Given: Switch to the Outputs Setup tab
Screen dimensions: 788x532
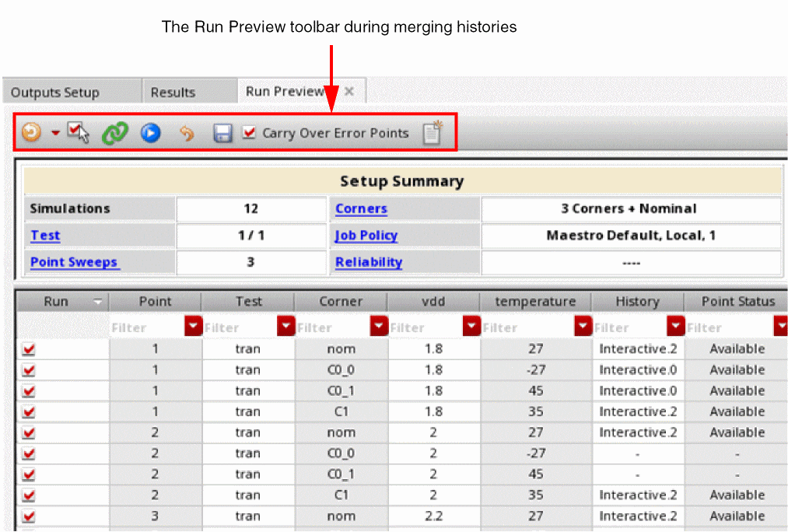Looking at the screenshot, I should pyautogui.click(x=55, y=93).
